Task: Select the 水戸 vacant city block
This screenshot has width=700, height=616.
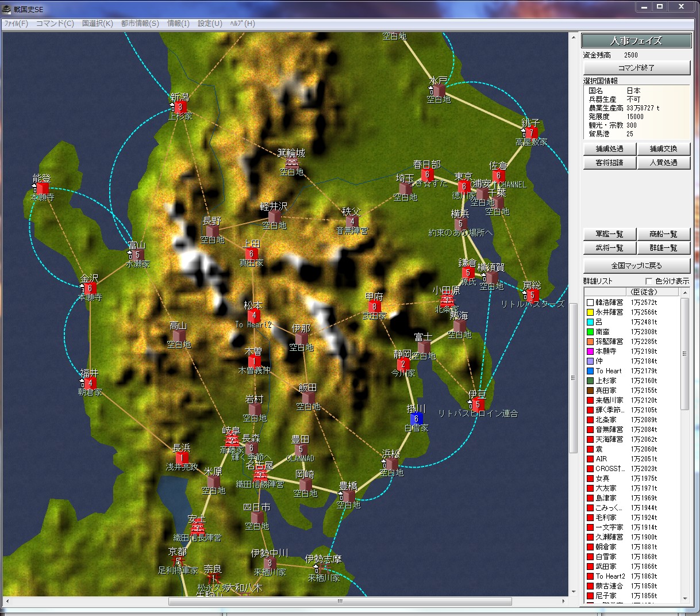Action: [439, 90]
